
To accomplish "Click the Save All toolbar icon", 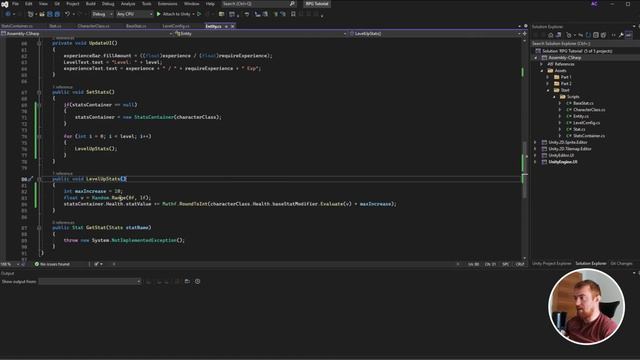I will click(x=57, y=14).
